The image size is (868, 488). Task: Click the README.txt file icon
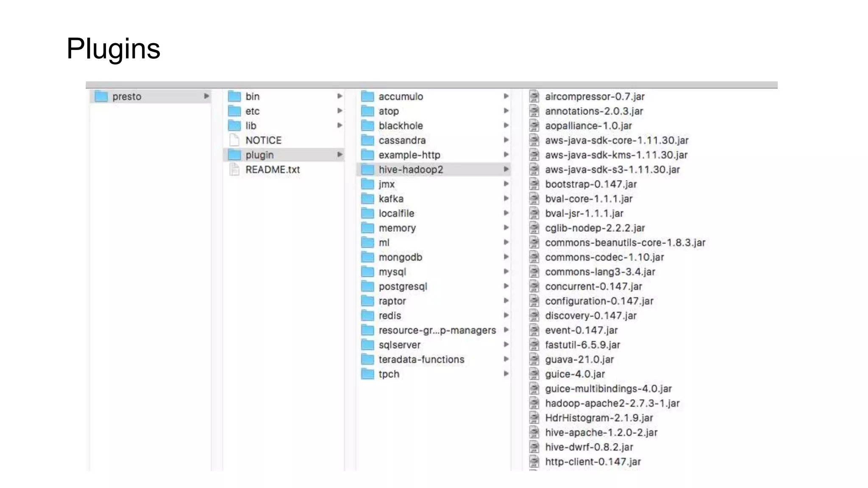tap(234, 169)
